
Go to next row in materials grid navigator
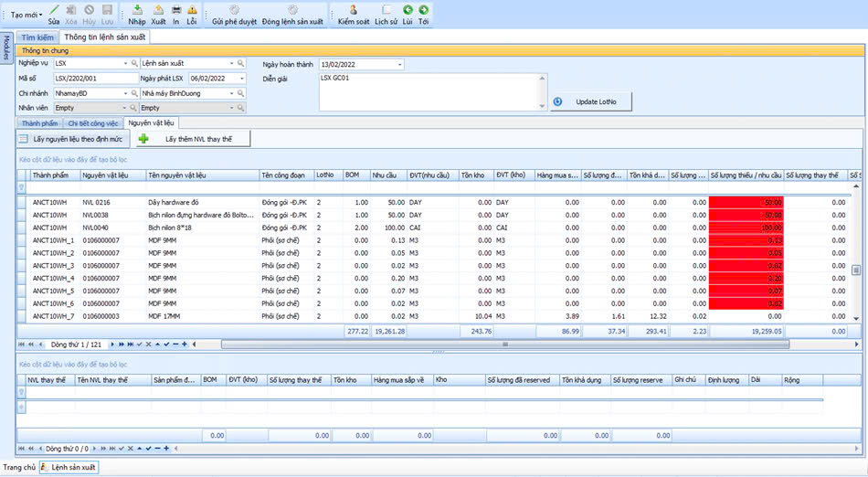tap(112, 344)
